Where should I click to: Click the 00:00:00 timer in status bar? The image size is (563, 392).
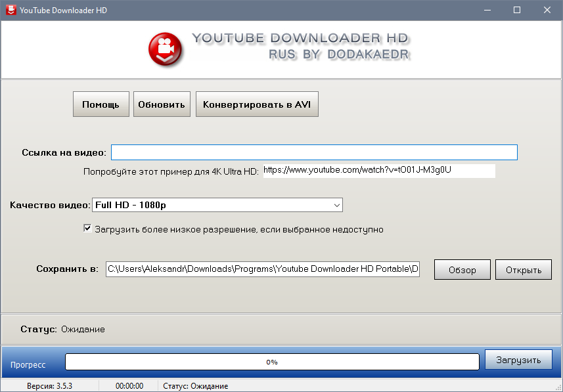(x=129, y=386)
